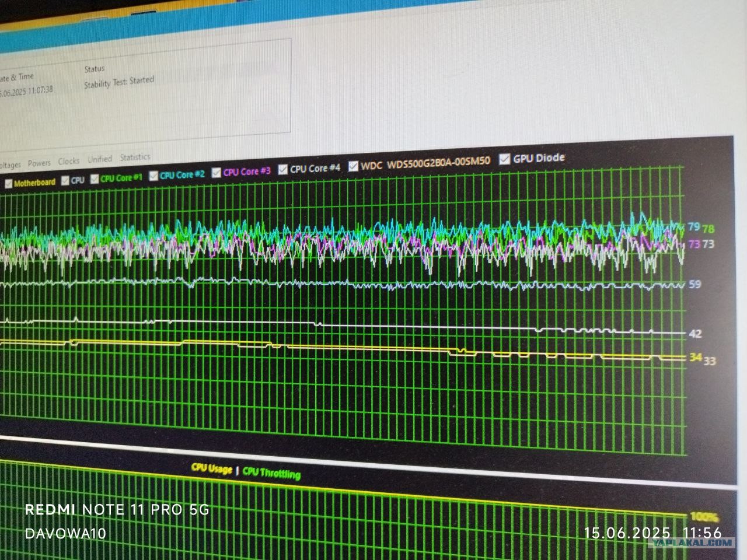Click the 59 temperature reading
Image resolution: width=747 pixels, height=560 pixels.
pyautogui.click(x=695, y=285)
